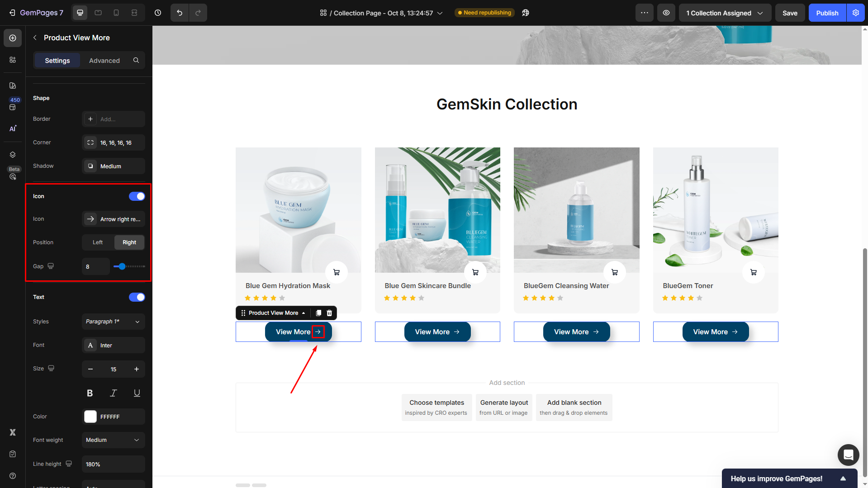Apply bold text formatting
Viewport: 868px width, 488px height.
tap(90, 393)
